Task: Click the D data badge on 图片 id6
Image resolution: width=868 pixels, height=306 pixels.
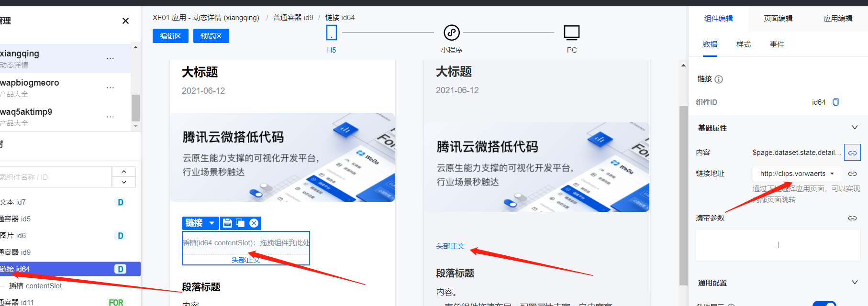Action: coord(121,236)
